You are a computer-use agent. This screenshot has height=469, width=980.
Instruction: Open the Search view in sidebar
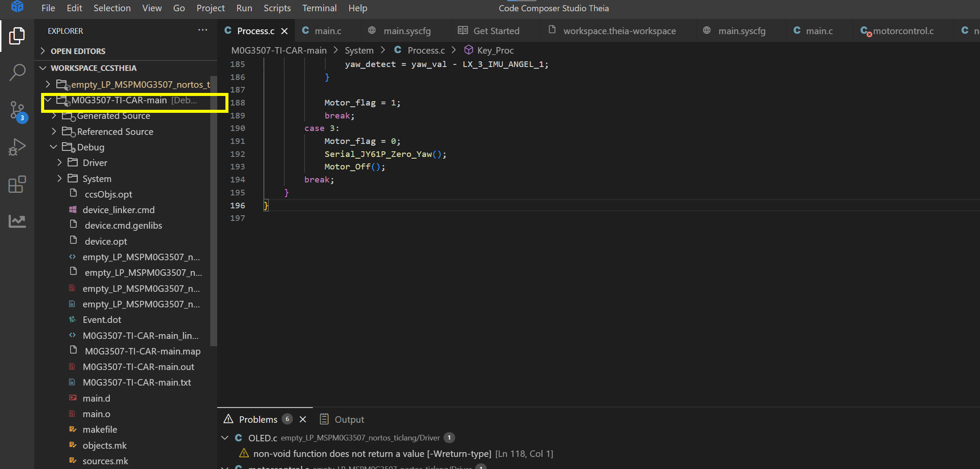(x=17, y=72)
